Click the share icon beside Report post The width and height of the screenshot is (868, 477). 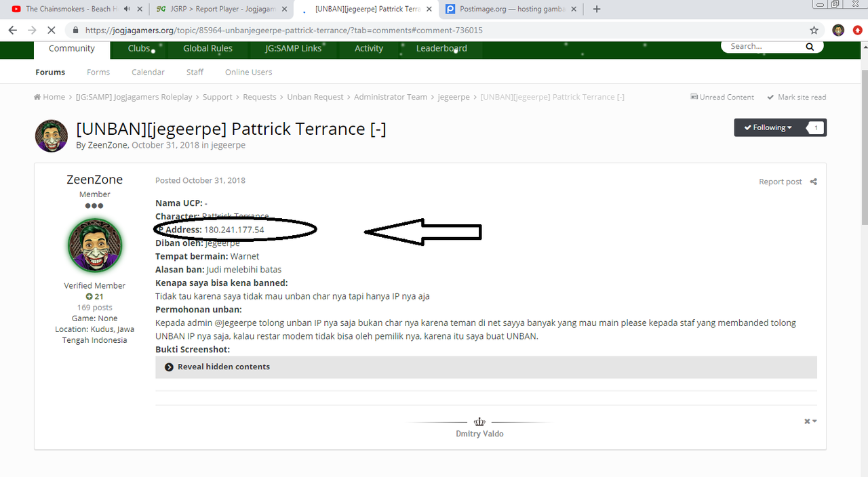[x=814, y=182]
